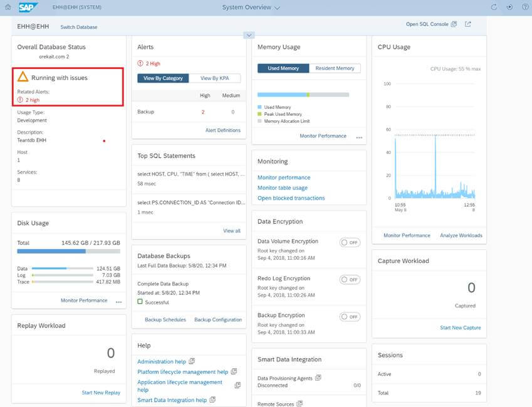The image size is (532, 407).
Task: Open Monitor Performance under CPU Usage
Action: (407, 235)
